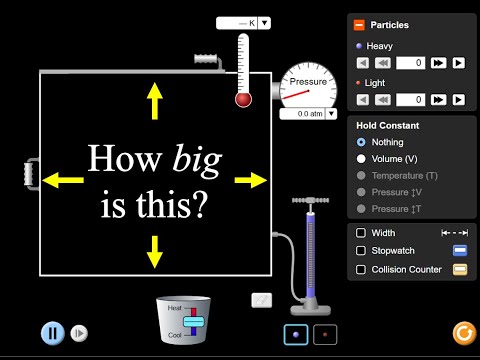
Task: Select Pressure ↕V radio option
Action: (x=361, y=192)
